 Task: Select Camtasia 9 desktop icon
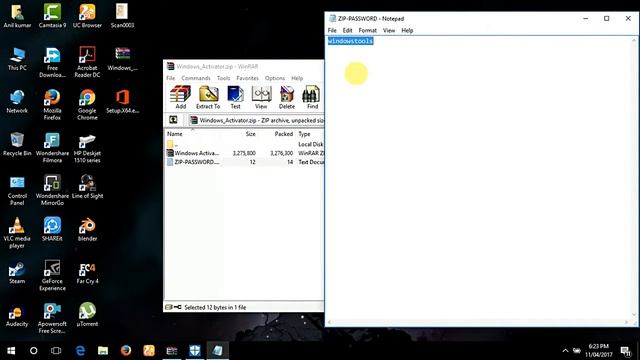[x=52, y=16]
